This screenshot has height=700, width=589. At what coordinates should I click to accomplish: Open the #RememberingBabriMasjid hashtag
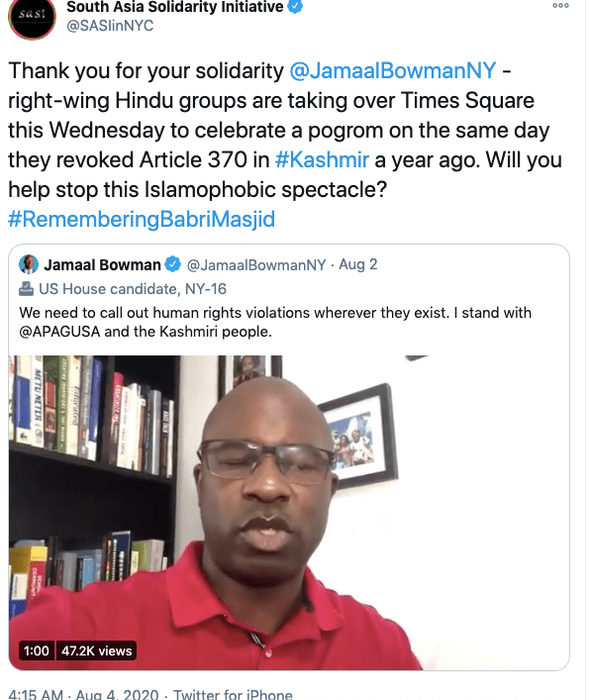(x=142, y=219)
